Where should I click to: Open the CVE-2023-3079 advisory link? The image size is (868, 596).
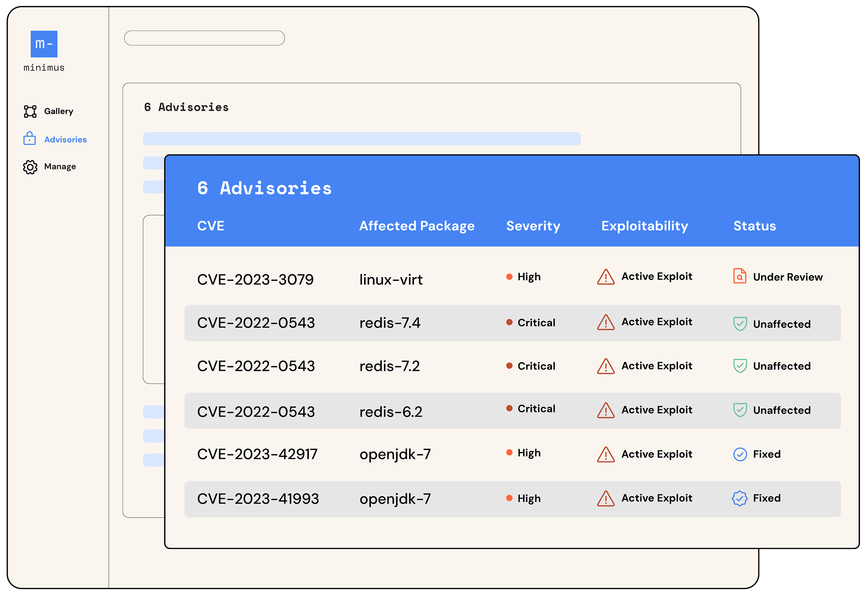(255, 280)
